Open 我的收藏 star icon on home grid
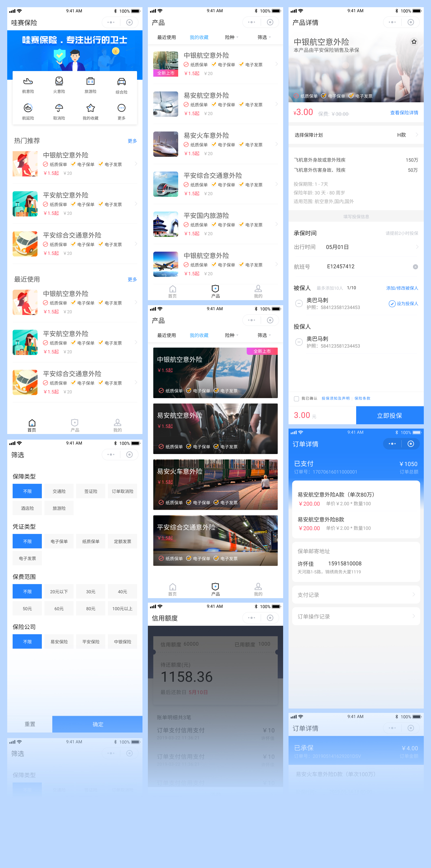 pos(90,108)
